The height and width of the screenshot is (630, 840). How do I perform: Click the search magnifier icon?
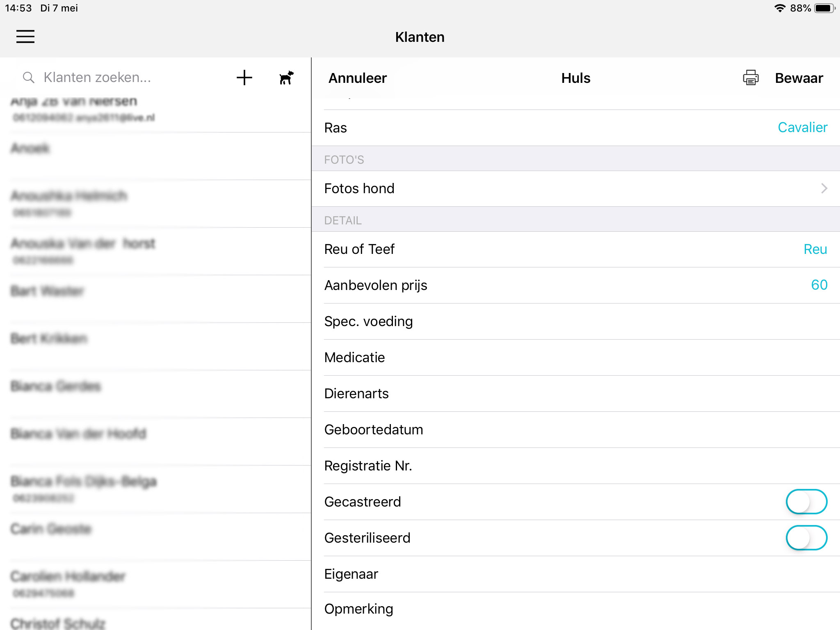pos(28,78)
